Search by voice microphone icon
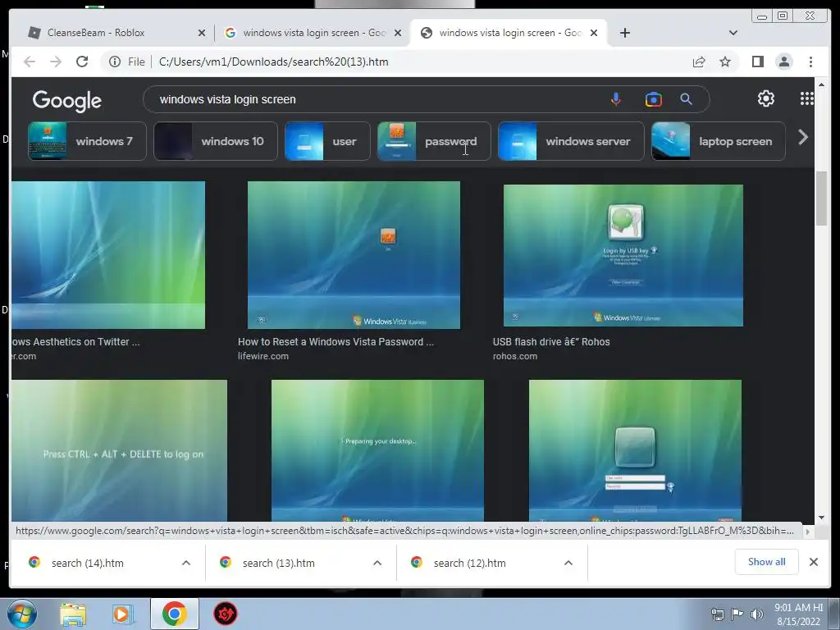Image resolution: width=840 pixels, height=630 pixels. tap(616, 99)
